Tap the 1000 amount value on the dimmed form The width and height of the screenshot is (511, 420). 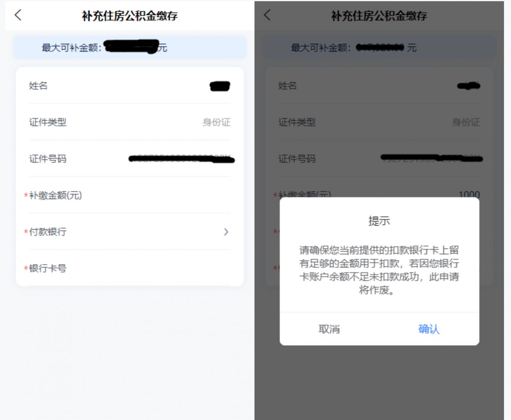469,194
